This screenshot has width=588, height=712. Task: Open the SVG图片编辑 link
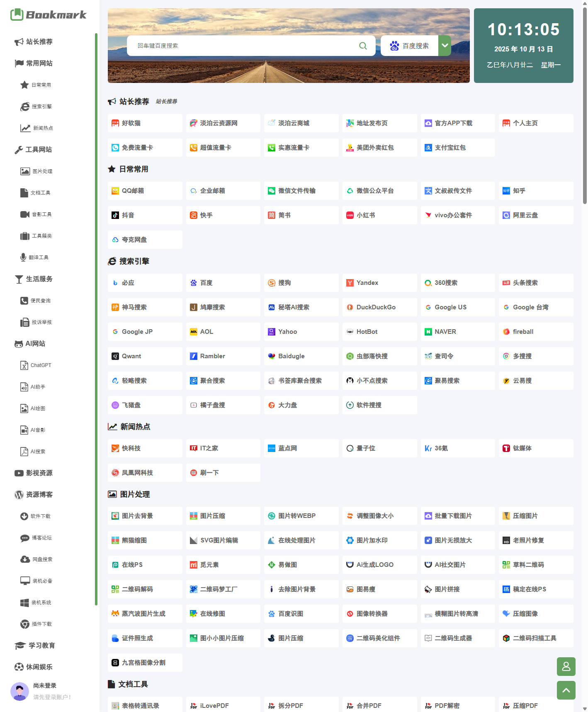coord(223,540)
